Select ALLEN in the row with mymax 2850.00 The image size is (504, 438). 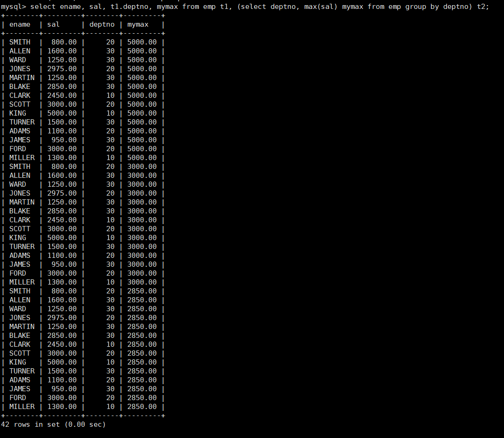20,300
